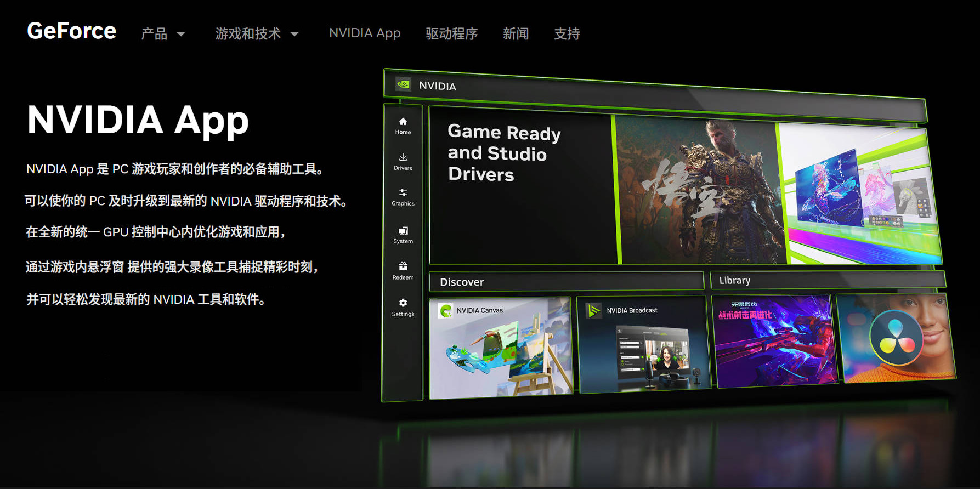Open the Drivers download icon
This screenshot has height=489, width=980.
click(403, 157)
